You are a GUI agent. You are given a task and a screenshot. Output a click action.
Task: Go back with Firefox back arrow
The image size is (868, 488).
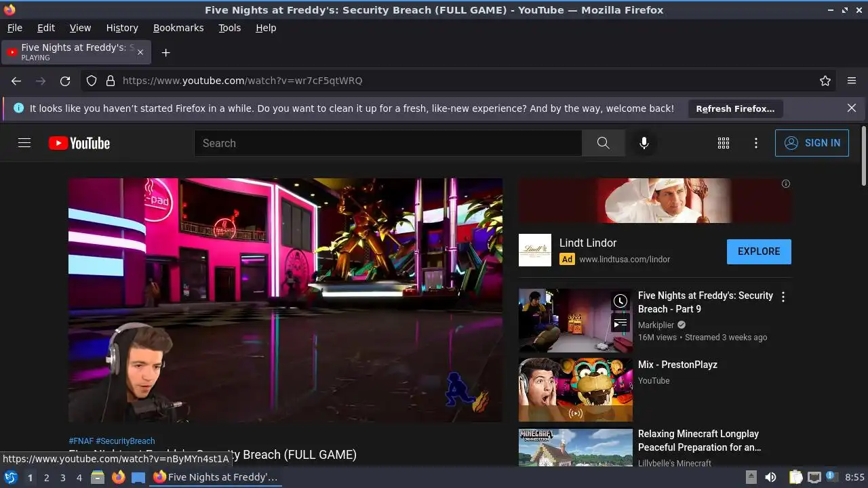[16, 81]
